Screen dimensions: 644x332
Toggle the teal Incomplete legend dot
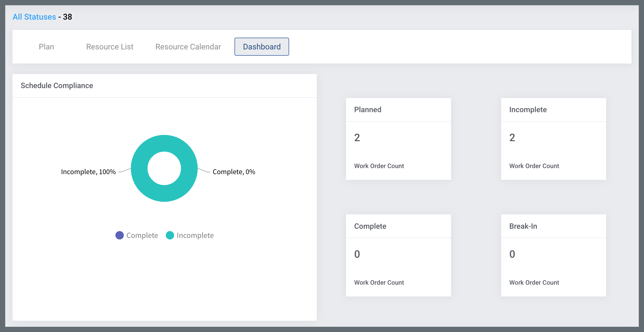170,235
